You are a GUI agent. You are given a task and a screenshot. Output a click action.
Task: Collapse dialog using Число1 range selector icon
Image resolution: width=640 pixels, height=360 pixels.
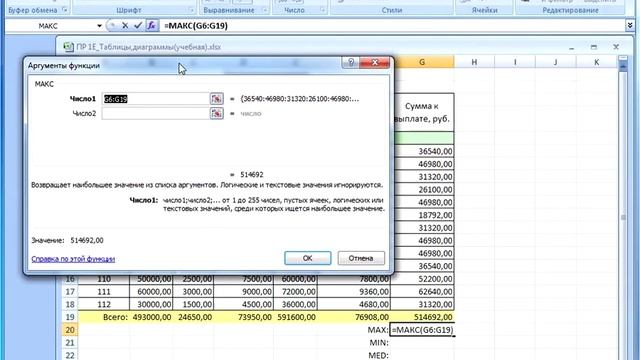click(x=216, y=99)
